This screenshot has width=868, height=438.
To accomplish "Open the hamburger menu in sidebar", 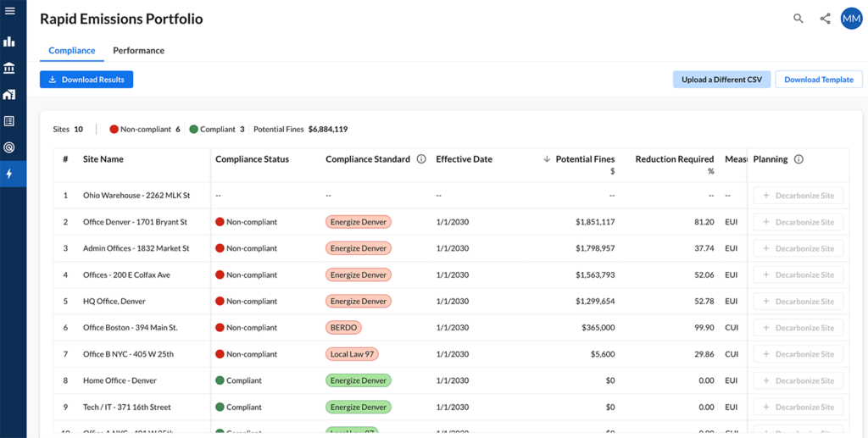I will click(10, 11).
